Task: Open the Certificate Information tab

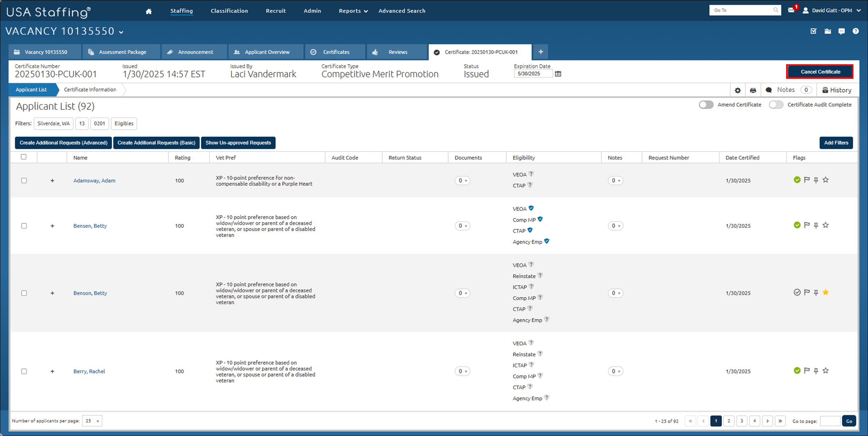Action: [90, 90]
